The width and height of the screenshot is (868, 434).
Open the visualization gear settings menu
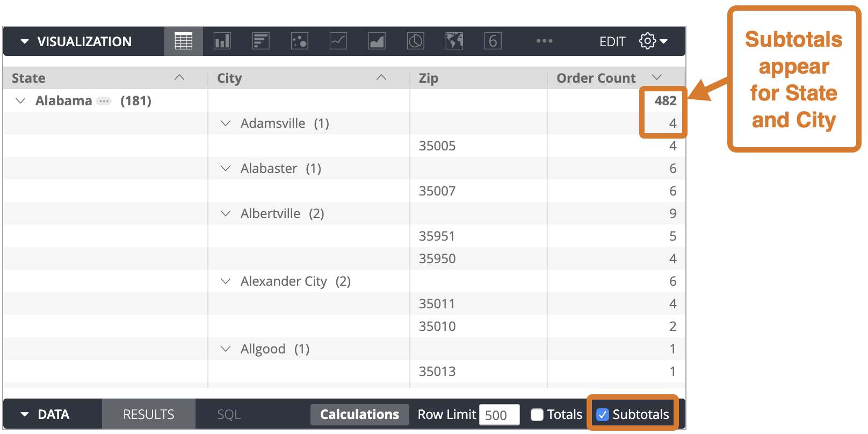(x=653, y=41)
